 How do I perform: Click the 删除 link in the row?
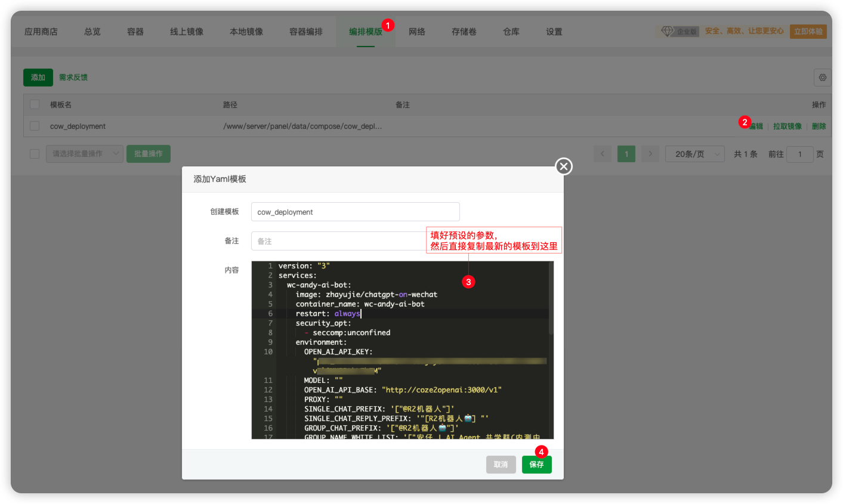tap(819, 126)
